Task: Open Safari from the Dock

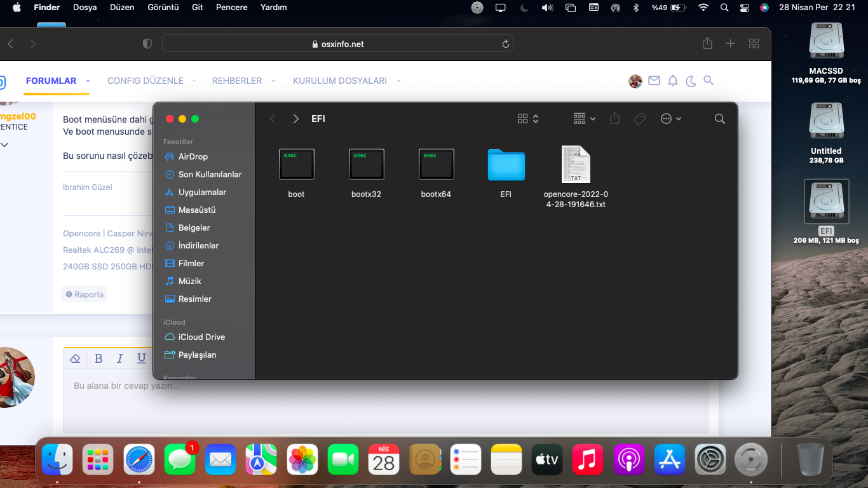Action: [139, 459]
